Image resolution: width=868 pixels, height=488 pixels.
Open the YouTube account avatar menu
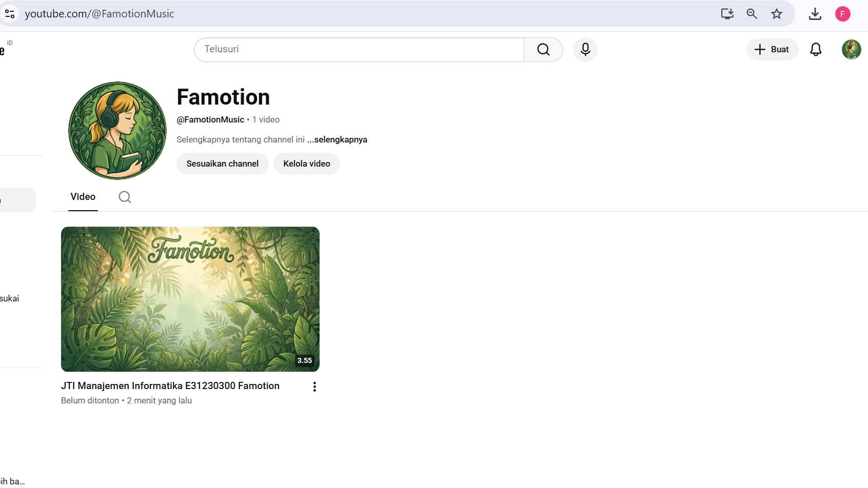(x=851, y=49)
